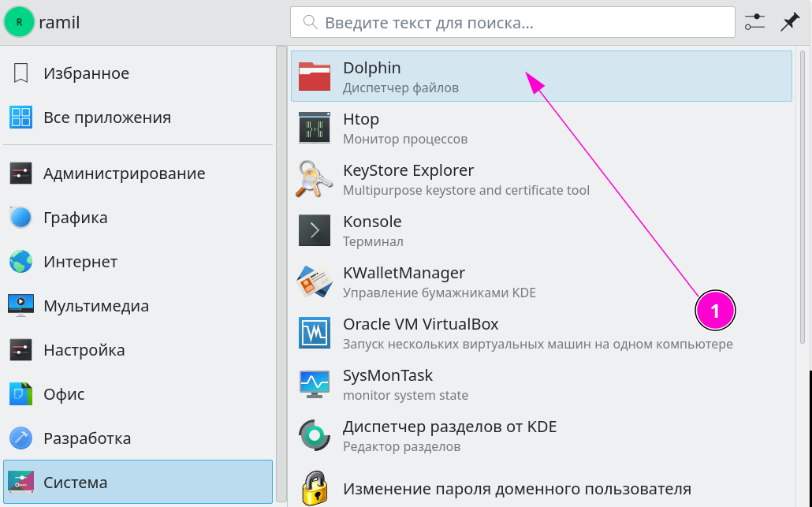Click the KeyStore Explorer title text
Viewport: 812px width, 507px height.
[408, 170]
